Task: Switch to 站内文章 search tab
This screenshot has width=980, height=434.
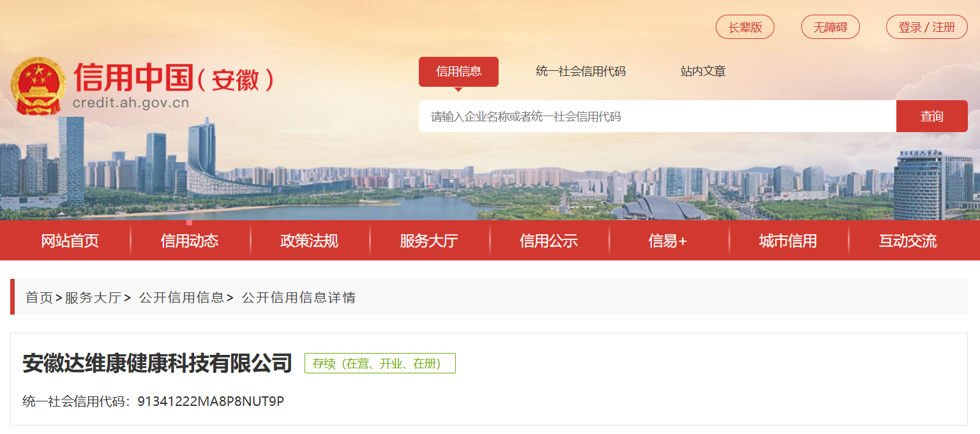Action: pyautogui.click(x=703, y=71)
